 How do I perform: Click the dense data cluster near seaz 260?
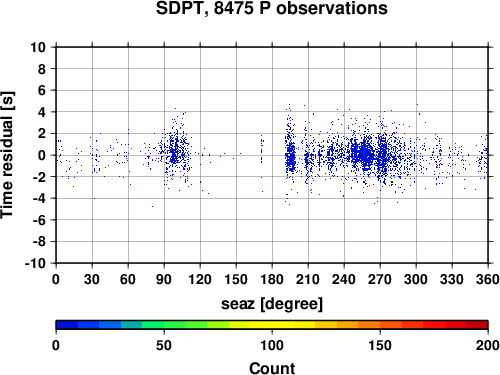click(x=366, y=155)
